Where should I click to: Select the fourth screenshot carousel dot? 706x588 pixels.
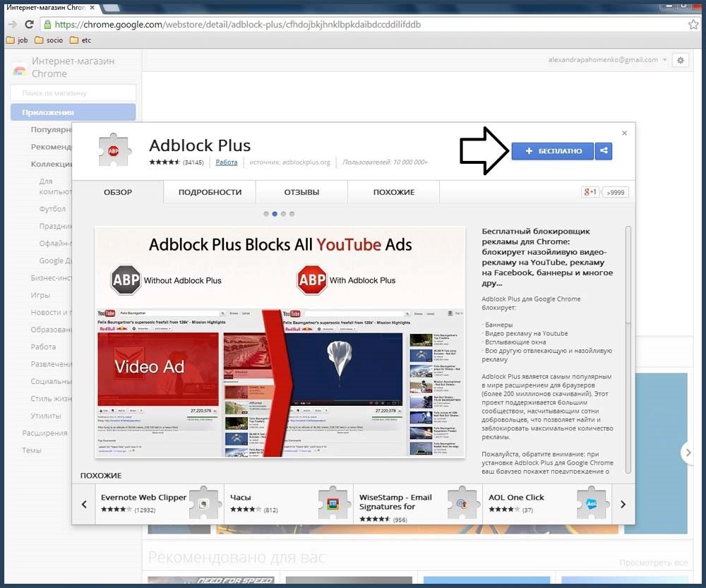(x=292, y=214)
